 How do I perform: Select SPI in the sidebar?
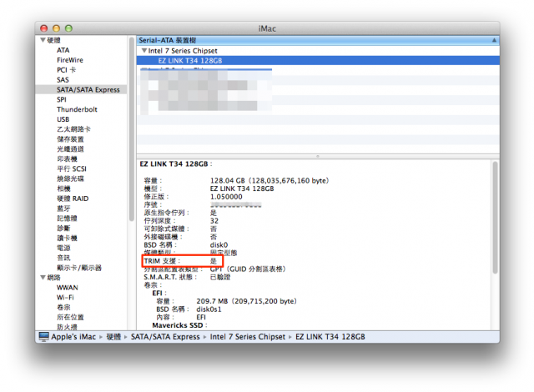point(62,99)
